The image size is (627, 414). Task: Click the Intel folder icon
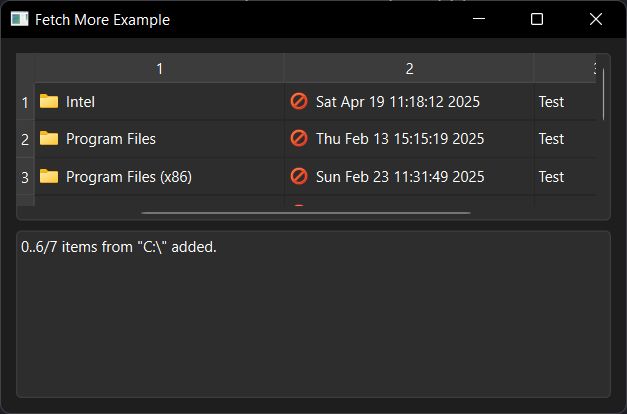click(x=49, y=102)
